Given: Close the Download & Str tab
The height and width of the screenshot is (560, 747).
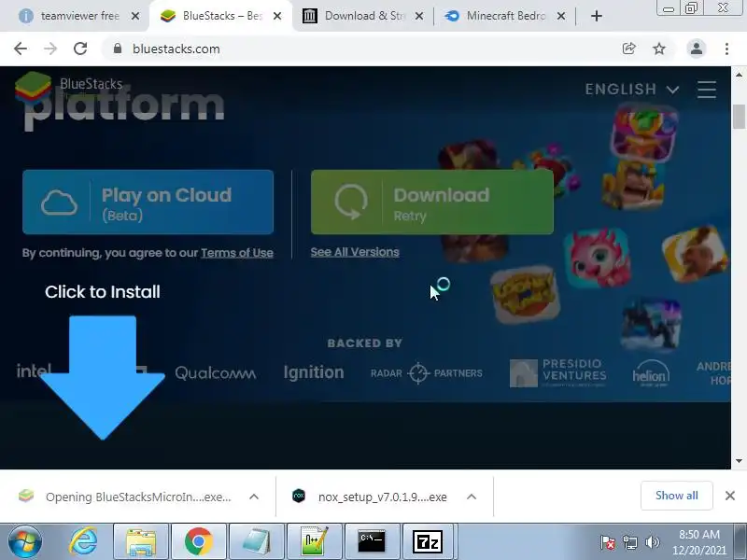Looking at the screenshot, I should pyautogui.click(x=419, y=16).
